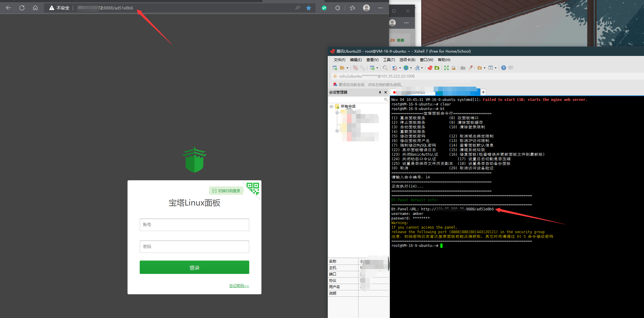
Task: Click the disconnect icon in Xshell toolbar
Action: click(355, 68)
